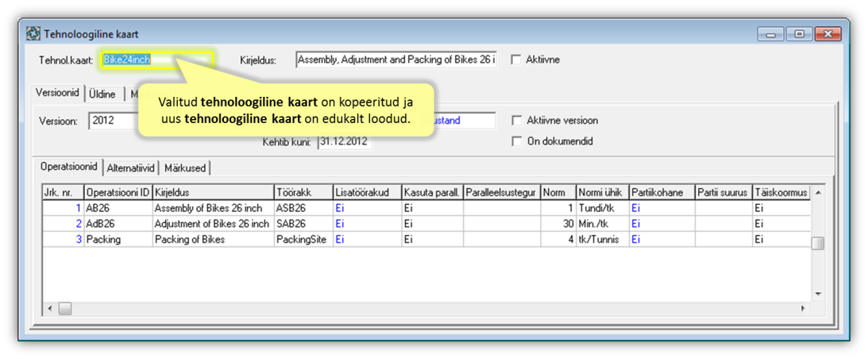Viewport: 868px width, 359px height.
Task: Maximize the Tehnoloogiline kaart window
Action: (x=800, y=34)
